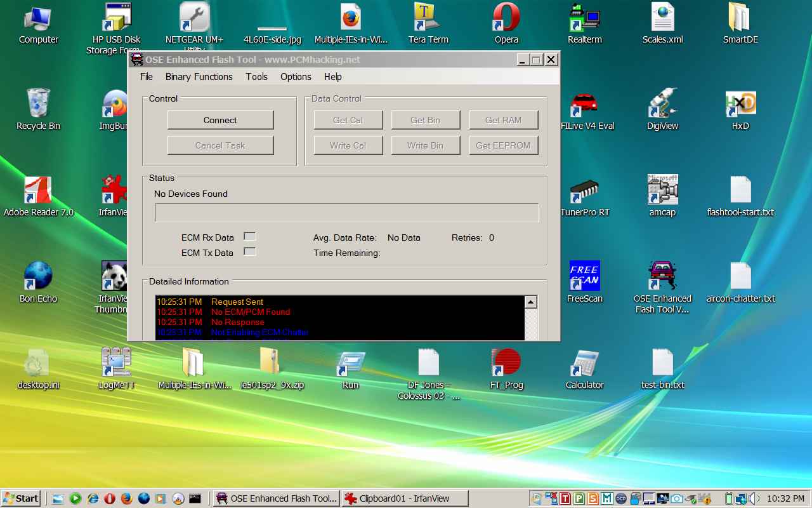This screenshot has height=508, width=812.
Task: Select the OSE Enhanced Flash Tool desktop shortcut
Action: coord(662,288)
